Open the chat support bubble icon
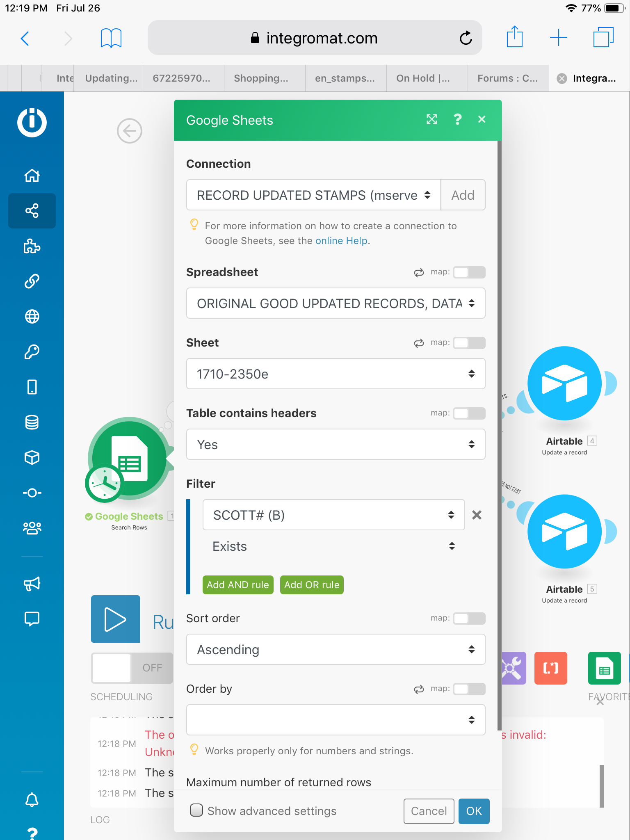Image resolution: width=630 pixels, height=840 pixels. (32, 619)
